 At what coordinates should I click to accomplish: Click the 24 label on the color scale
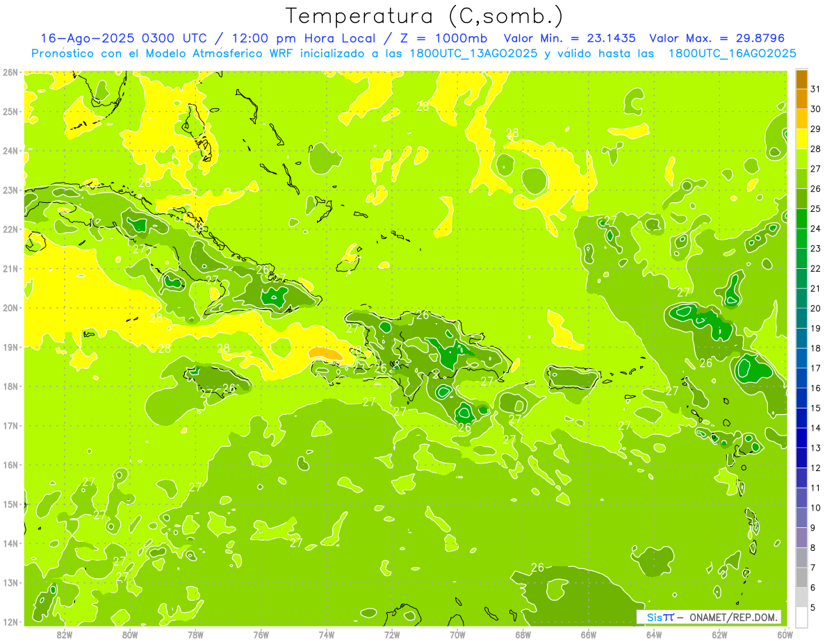click(x=815, y=229)
